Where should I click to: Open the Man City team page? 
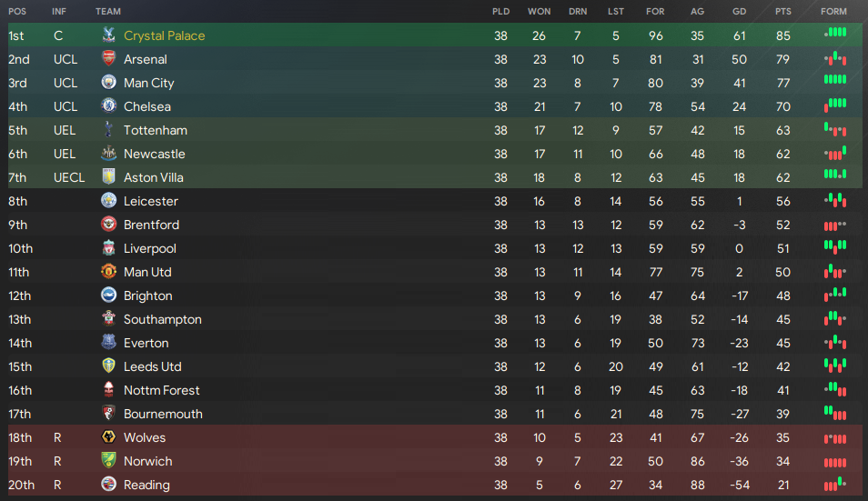coord(149,83)
